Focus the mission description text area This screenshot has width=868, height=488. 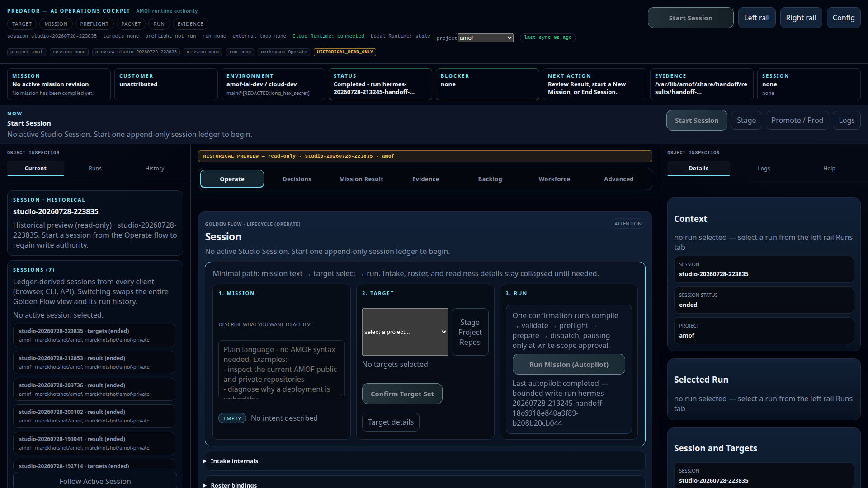pyautogui.click(x=281, y=370)
